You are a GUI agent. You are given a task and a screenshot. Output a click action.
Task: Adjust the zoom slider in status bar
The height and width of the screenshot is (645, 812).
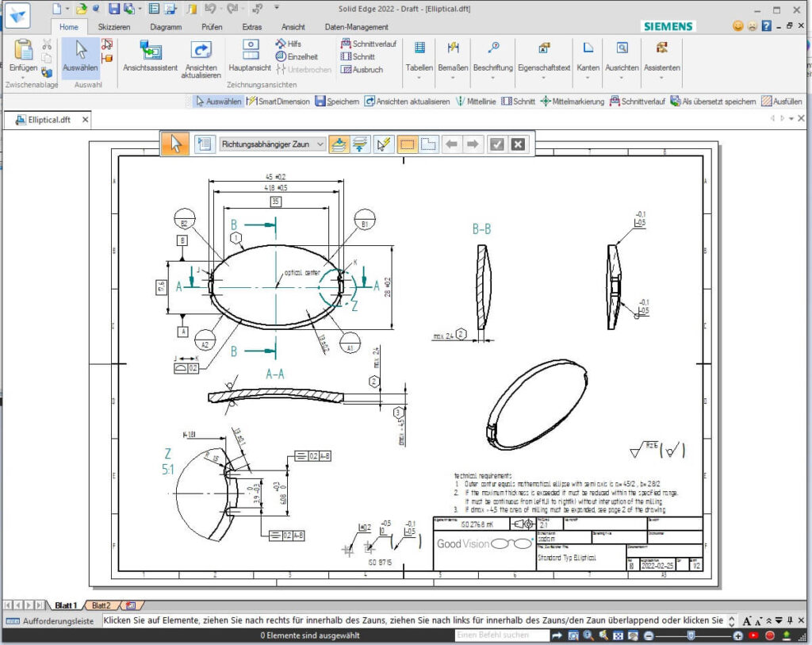691,635
